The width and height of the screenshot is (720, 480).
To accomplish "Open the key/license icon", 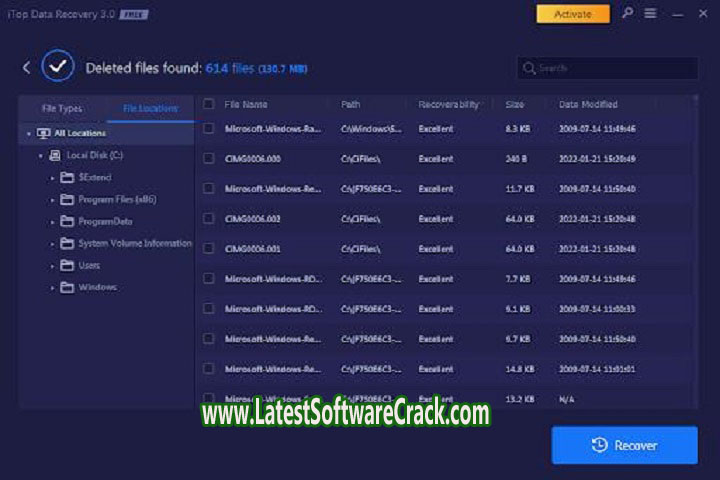I will (x=627, y=13).
